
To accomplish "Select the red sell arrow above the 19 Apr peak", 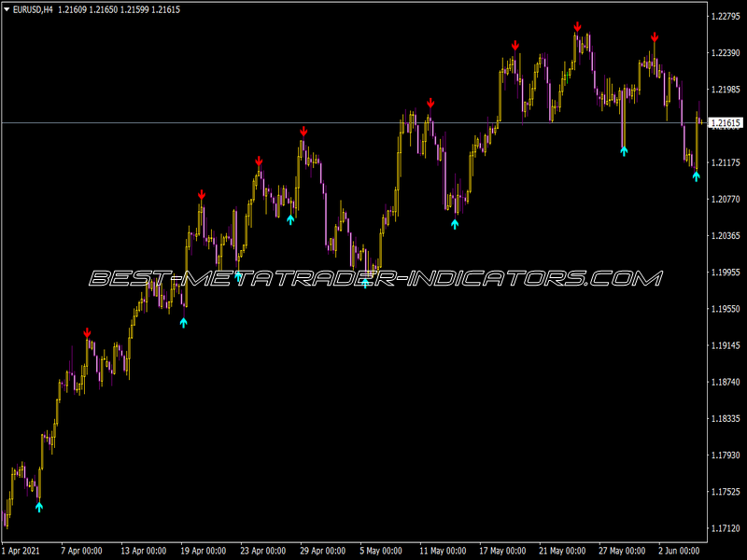I will click(202, 195).
